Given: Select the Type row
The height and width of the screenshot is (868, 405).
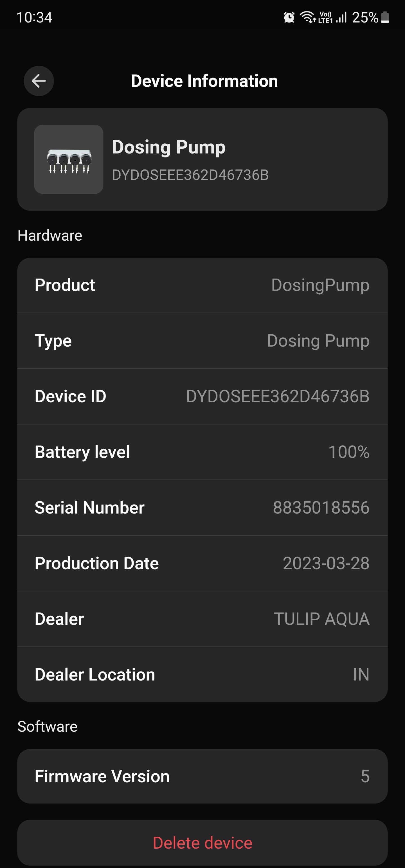Looking at the screenshot, I should 202,341.
